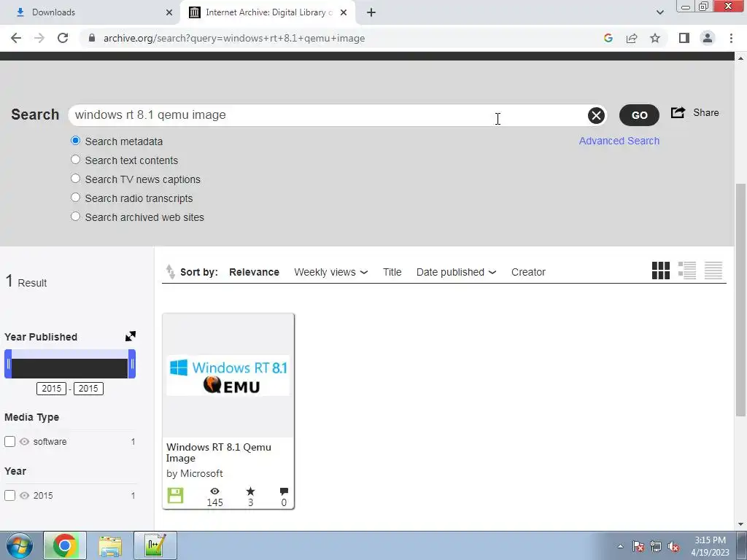Toggle eye filter beside 2015
Image resolution: width=747 pixels, height=560 pixels.
coord(24,495)
